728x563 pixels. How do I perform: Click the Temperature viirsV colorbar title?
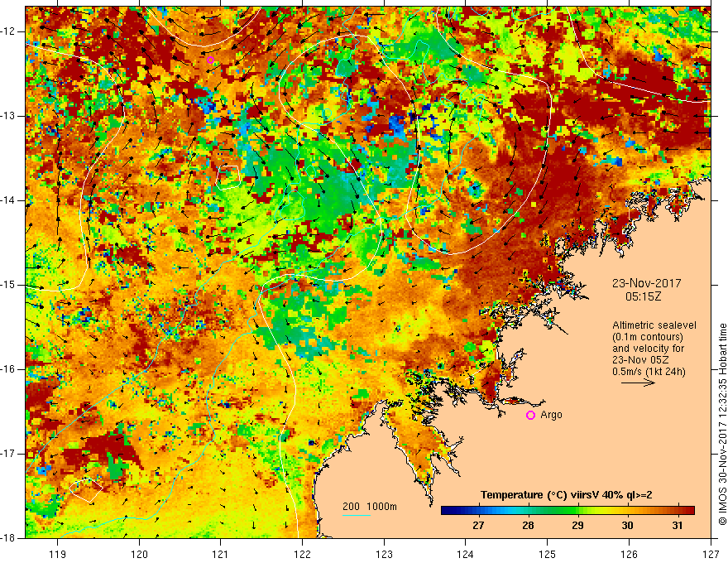566,495
